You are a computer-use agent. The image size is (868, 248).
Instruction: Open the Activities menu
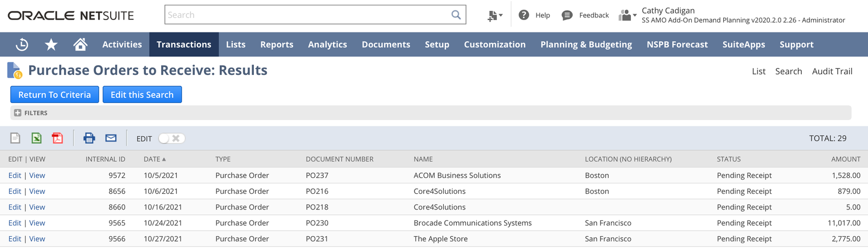(x=122, y=44)
